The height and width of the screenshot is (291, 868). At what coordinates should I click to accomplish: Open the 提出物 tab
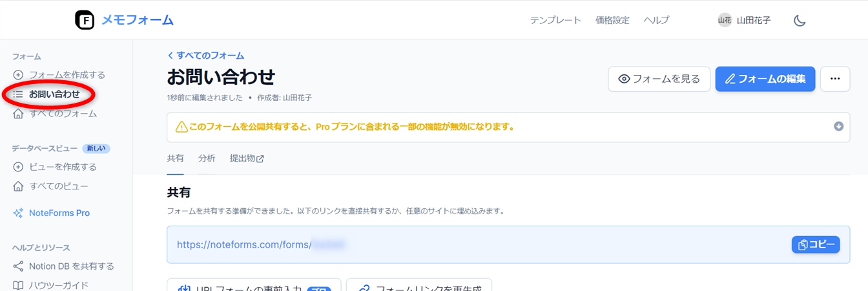point(247,158)
